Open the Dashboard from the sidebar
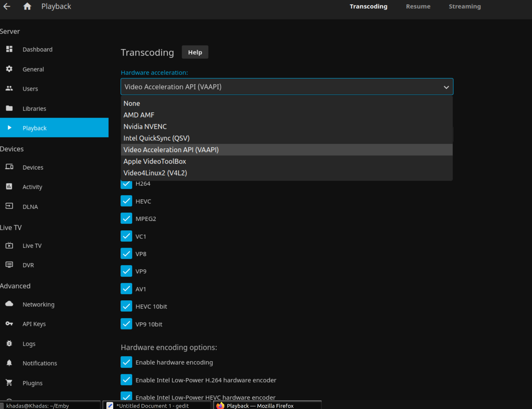This screenshot has height=409, width=532. coord(9,49)
